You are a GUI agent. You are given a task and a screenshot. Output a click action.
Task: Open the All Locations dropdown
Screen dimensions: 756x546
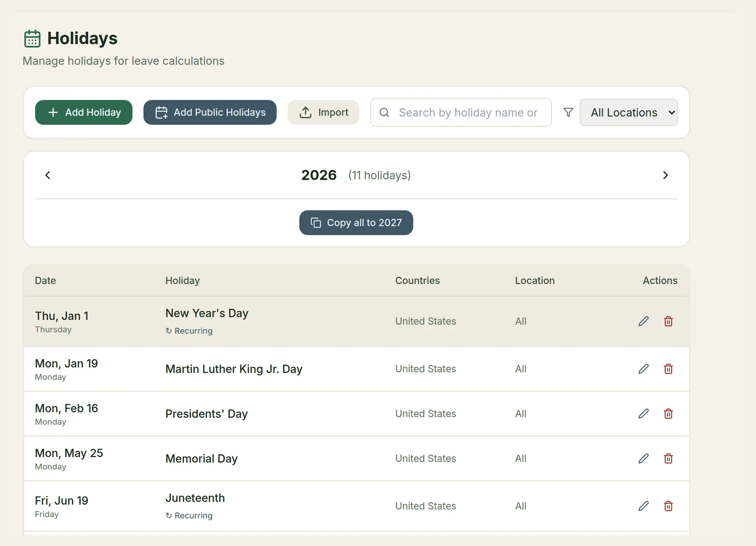coord(628,112)
